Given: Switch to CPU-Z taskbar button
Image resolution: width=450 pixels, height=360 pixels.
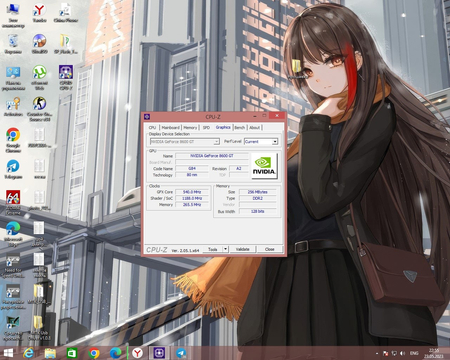Looking at the screenshot, I should tap(159, 353).
